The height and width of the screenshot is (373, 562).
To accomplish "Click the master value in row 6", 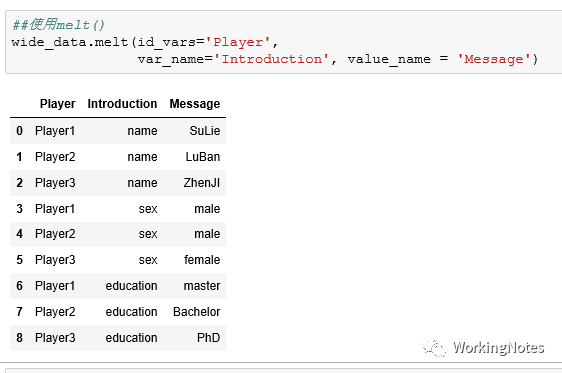I will 202,286.
